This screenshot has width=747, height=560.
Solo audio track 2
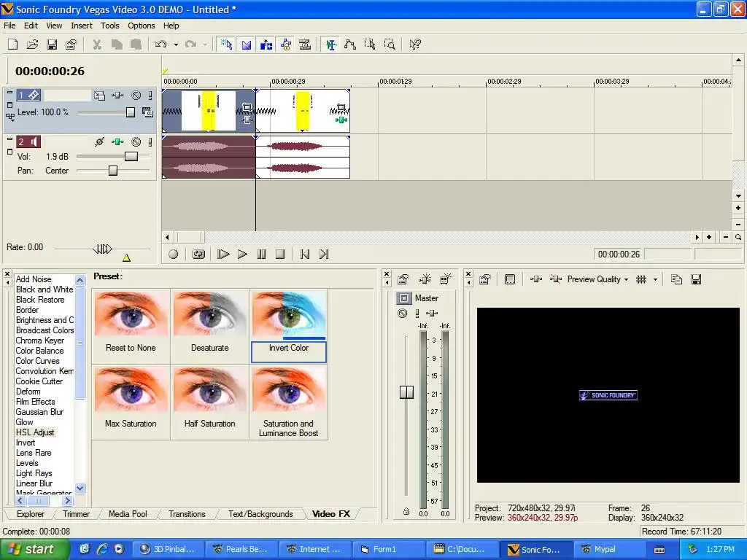point(150,142)
